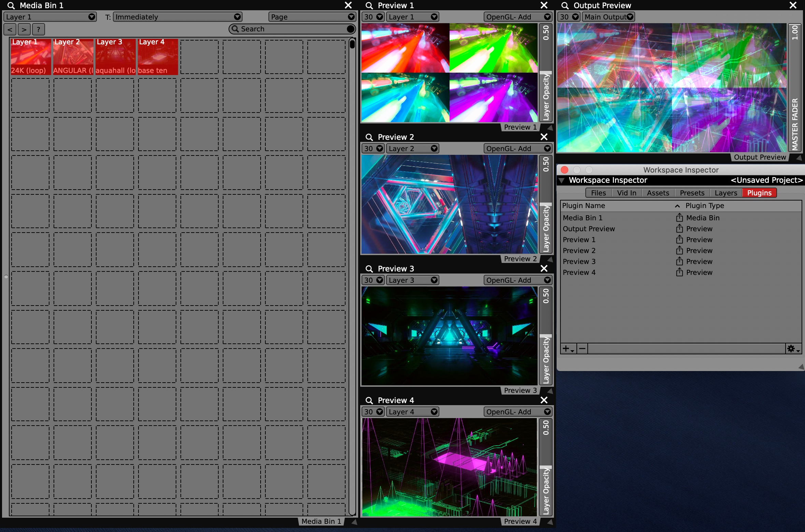Screen dimensions: 805x532
Task: Click the share icon in the Preview 2 row
Action: pyautogui.click(x=679, y=250)
